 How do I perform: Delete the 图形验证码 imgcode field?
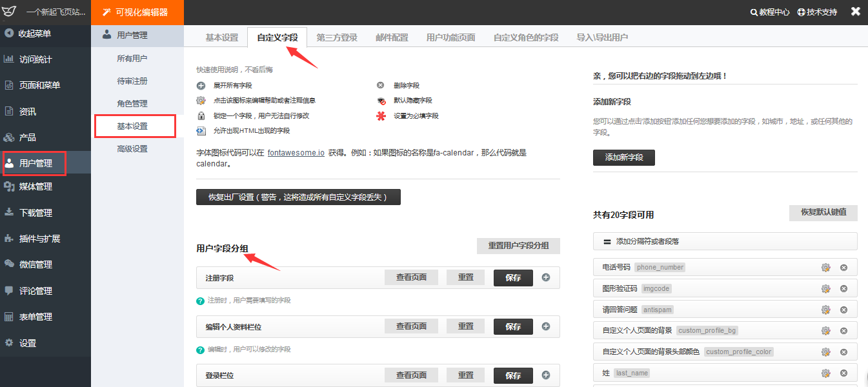[x=843, y=289]
